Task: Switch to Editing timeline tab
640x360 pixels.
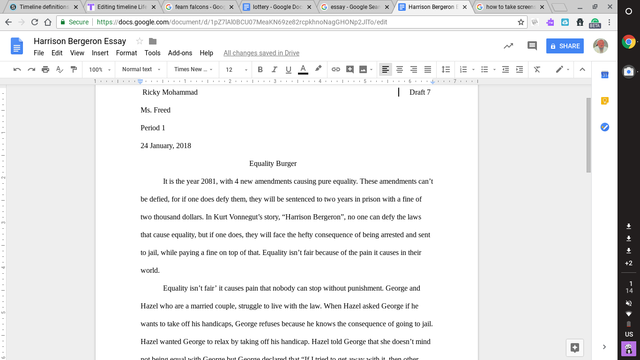Action: 122,7
